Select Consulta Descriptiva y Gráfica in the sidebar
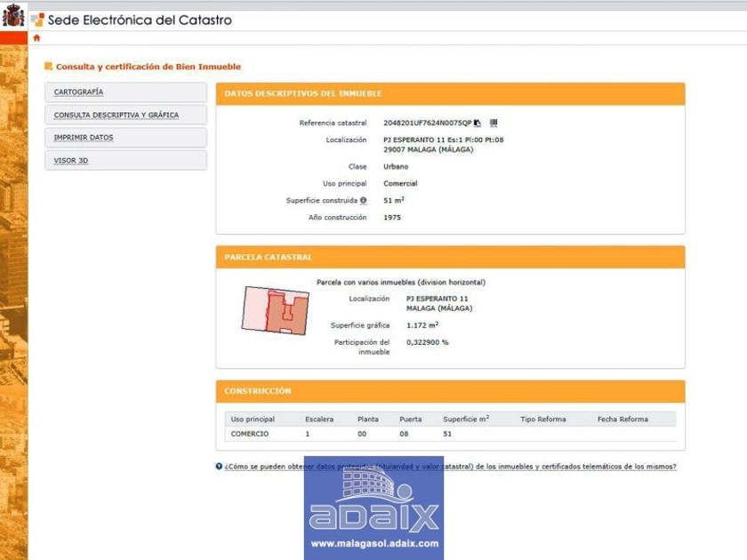This screenshot has height=560, width=747. pos(116,116)
